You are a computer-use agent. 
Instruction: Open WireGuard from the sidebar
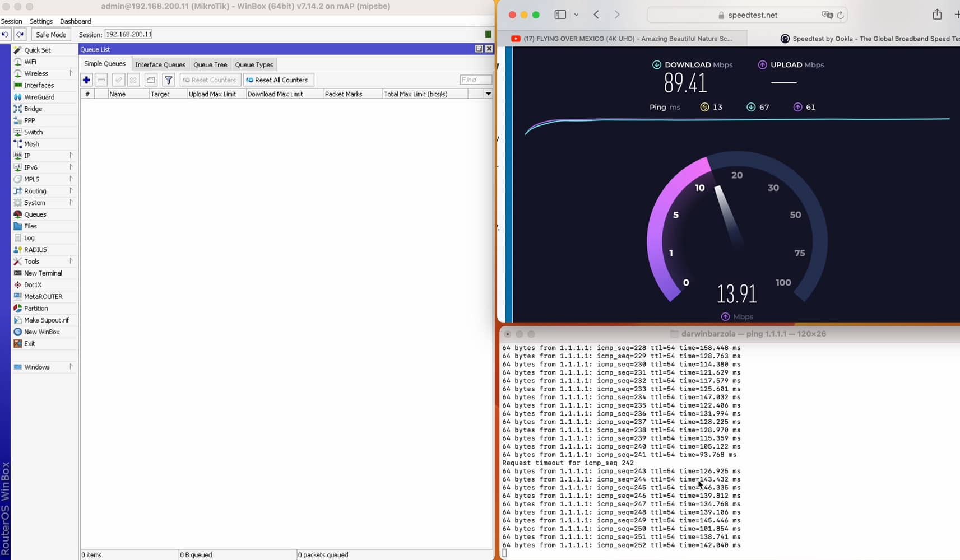[39, 97]
